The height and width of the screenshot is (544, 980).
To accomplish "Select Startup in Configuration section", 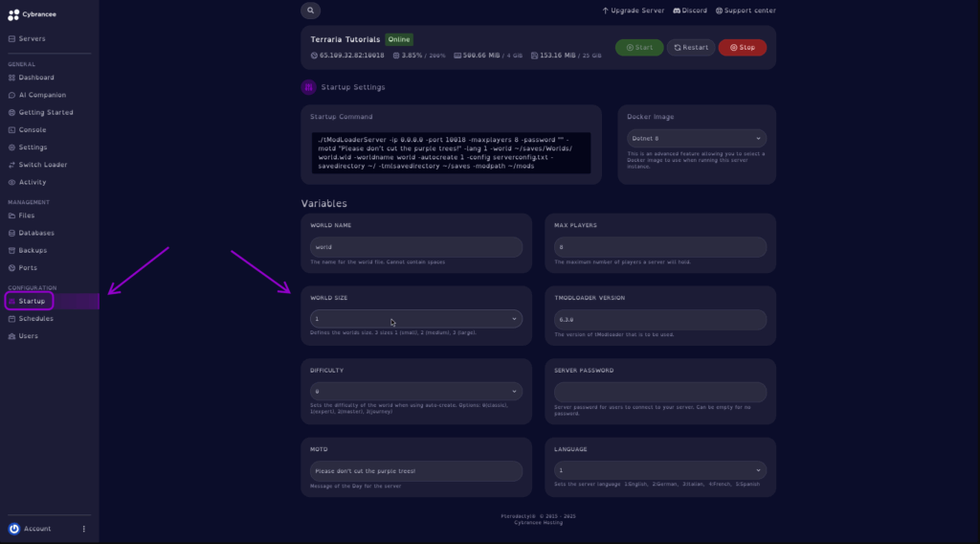I will pyautogui.click(x=30, y=302).
